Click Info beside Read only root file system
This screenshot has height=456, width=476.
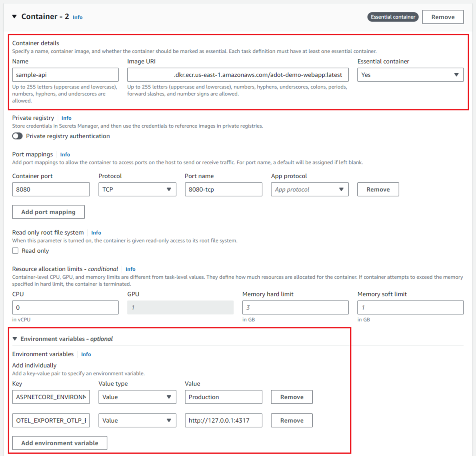tap(96, 232)
